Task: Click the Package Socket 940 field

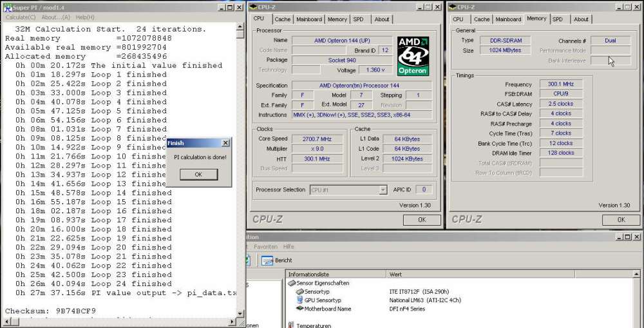Action: click(x=342, y=60)
